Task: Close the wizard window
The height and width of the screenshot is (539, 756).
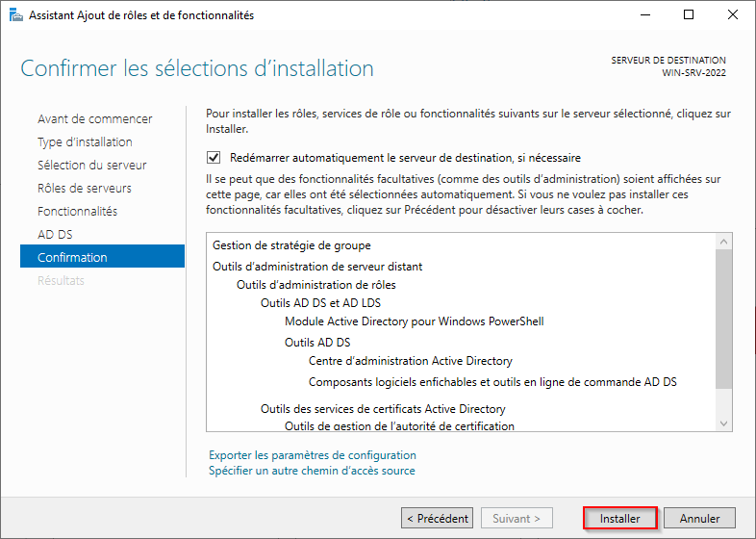Action: pos(733,15)
